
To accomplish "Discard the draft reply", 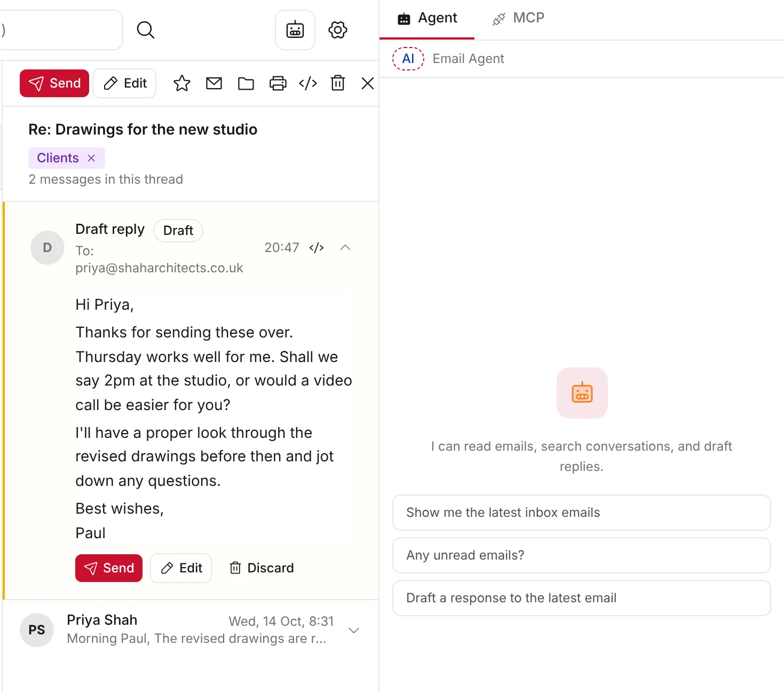I will point(262,568).
